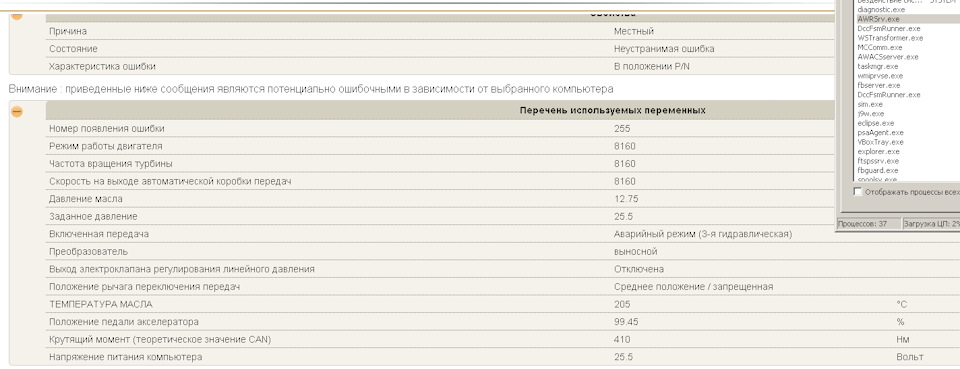This screenshot has width=960, height=369.
Task: Click 'Положение педали акселератора' row label
Action: [124, 322]
